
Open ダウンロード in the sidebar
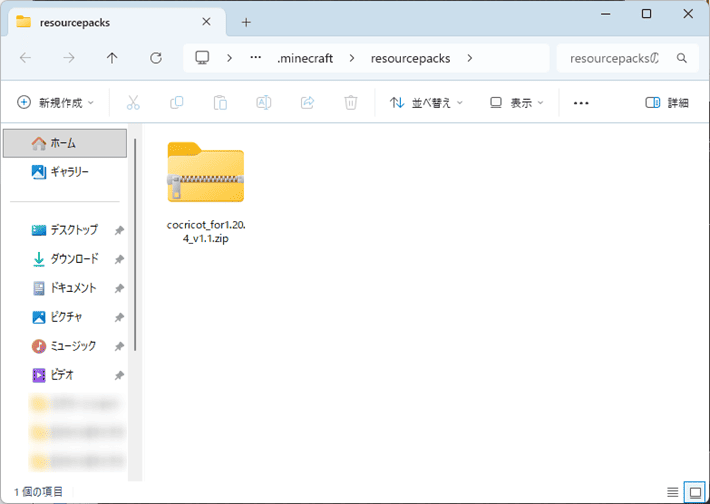(x=65, y=259)
